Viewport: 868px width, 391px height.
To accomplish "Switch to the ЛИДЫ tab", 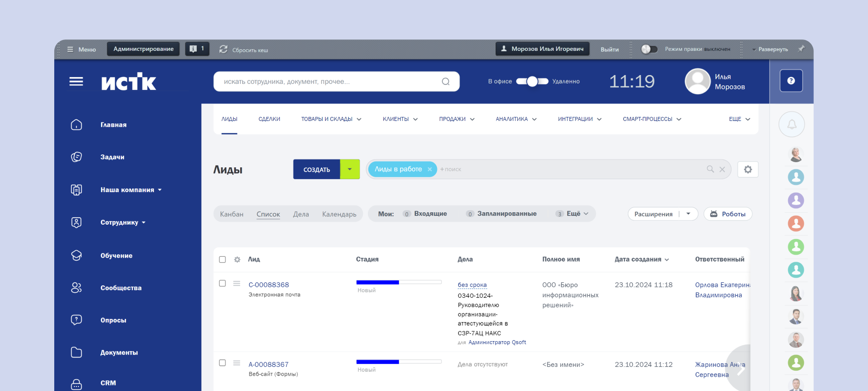I will (229, 119).
